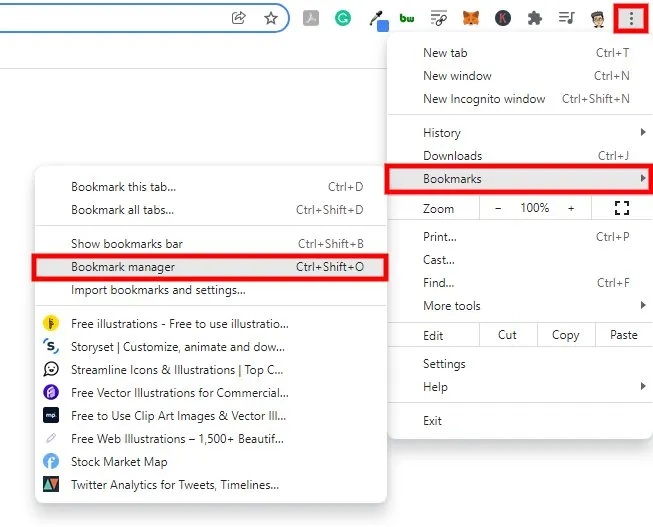Viewport: 653px width, 527px height.
Task: Select Bookmark this tab...
Action: click(211, 187)
